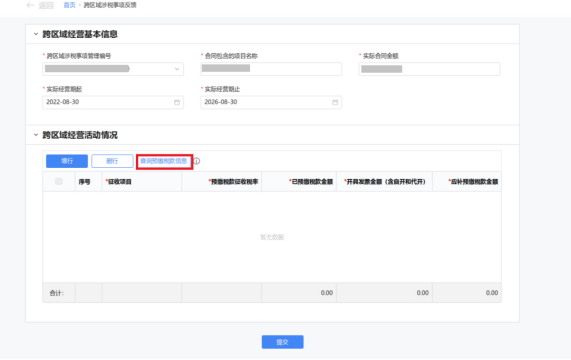Image resolution: width=571 pixels, height=360 pixels.
Task: Click the 已预缴税款金额 column header
Action: (x=299, y=182)
